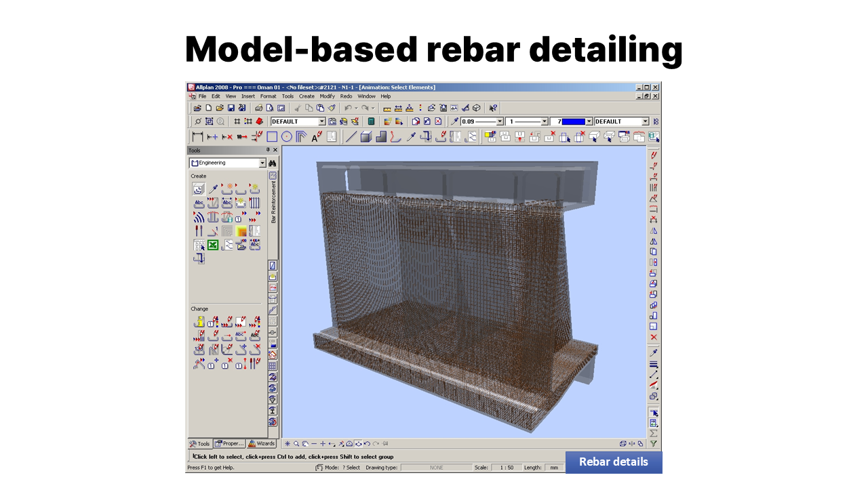The width and height of the screenshot is (868, 488).
Task: Expand the pen thickness 0.09 dropdown
Action: [500, 122]
